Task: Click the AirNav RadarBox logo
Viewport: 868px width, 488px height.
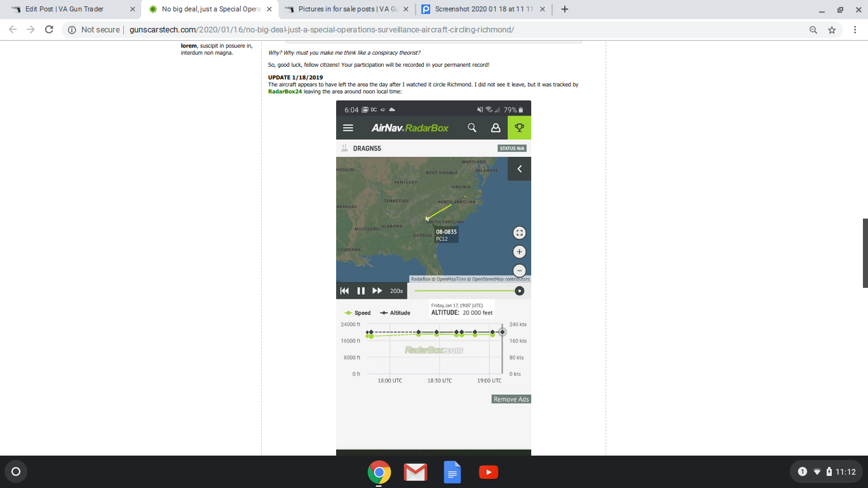Action: point(410,128)
